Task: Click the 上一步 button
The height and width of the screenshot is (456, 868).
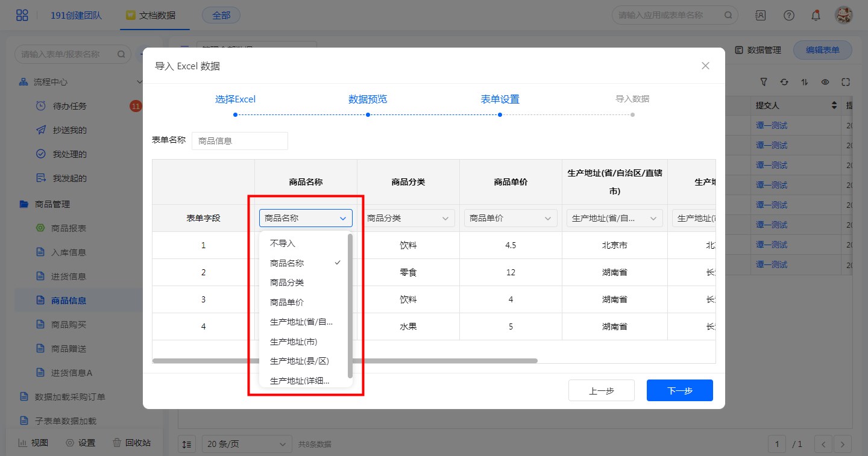Action: point(601,390)
